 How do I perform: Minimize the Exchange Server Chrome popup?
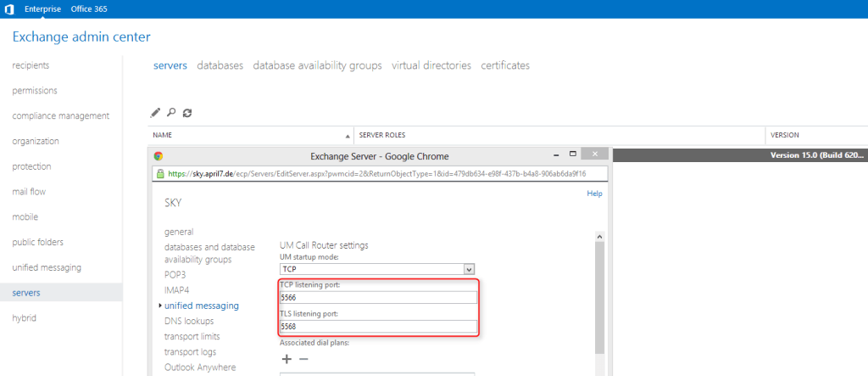tap(556, 154)
